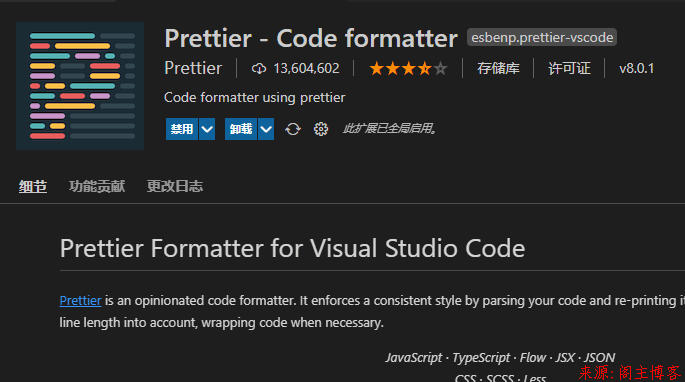Expand the 卸载 dropdown arrow

(266, 129)
